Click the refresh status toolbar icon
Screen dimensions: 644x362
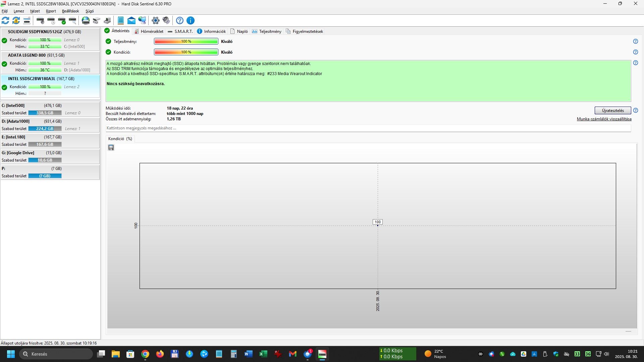pos(5,20)
